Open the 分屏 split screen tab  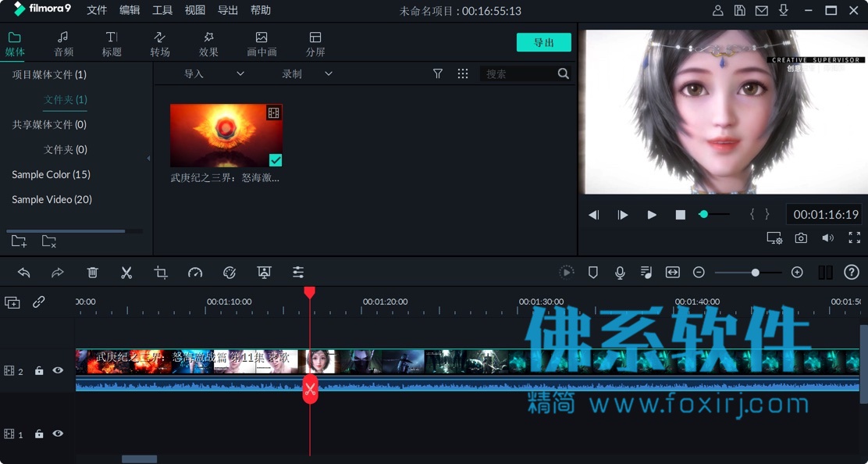pyautogui.click(x=315, y=45)
